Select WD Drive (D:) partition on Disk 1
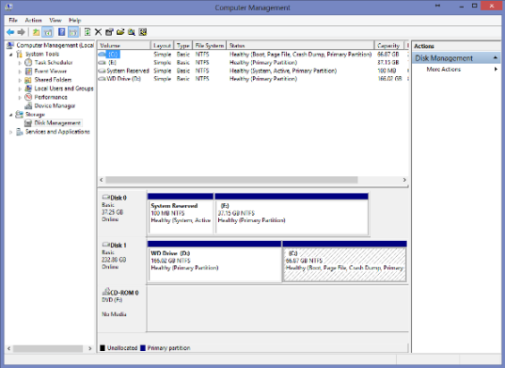This screenshot has height=368, width=505. [215, 262]
